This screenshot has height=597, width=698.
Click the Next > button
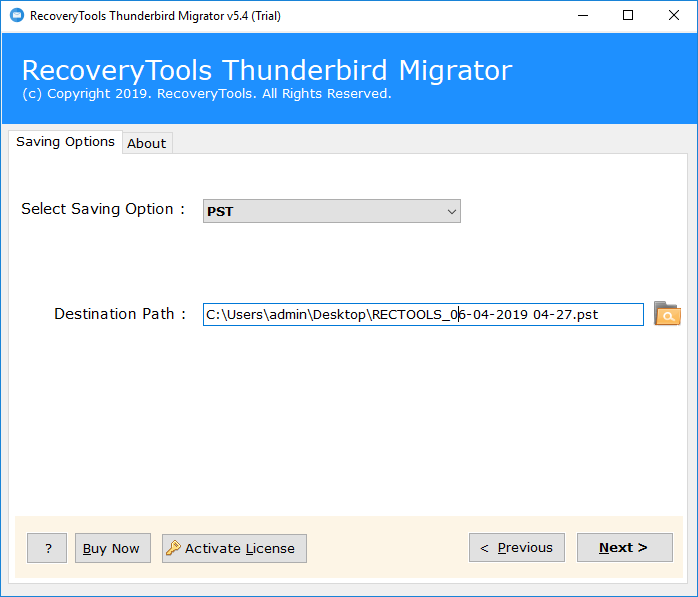tap(625, 548)
